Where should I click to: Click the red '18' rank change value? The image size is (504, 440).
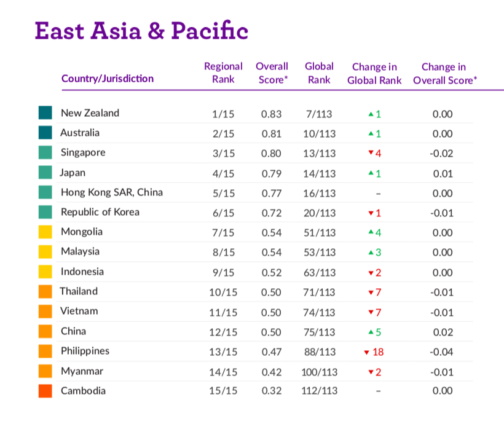pyautogui.click(x=378, y=352)
